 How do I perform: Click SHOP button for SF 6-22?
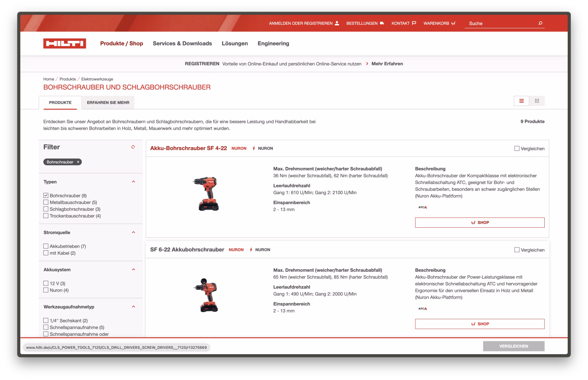click(x=480, y=324)
